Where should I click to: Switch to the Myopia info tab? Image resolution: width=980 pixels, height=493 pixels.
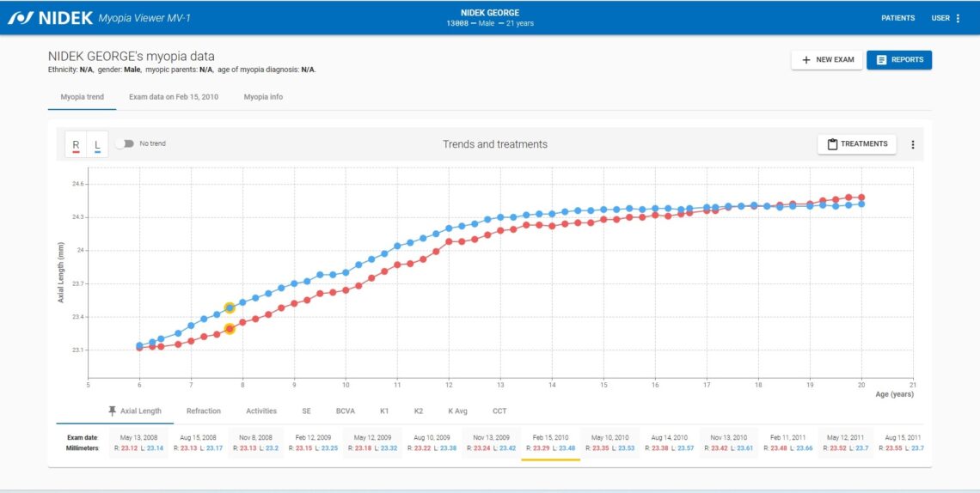(263, 97)
